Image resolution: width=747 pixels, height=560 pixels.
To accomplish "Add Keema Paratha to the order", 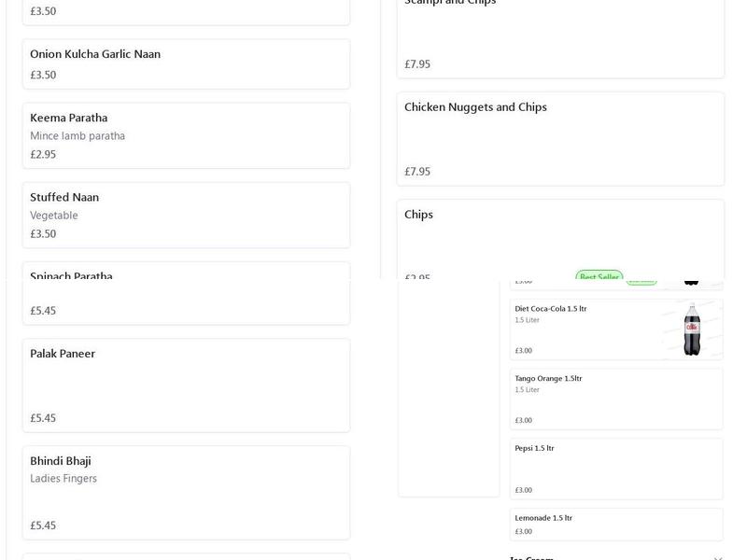I will pyautogui.click(x=186, y=135).
